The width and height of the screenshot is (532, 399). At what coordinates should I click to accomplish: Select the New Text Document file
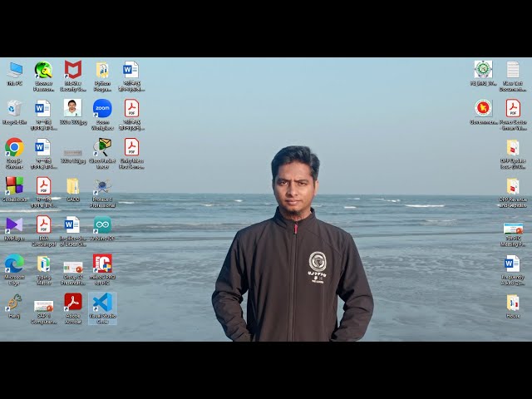(x=513, y=70)
